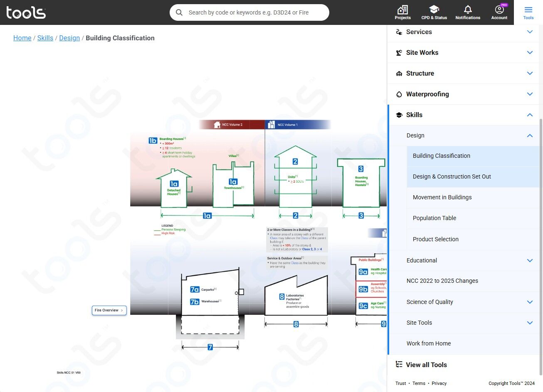The width and height of the screenshot is (543, 392).
Task: Open the Account profile icon
Action: [x=499, y=12]
